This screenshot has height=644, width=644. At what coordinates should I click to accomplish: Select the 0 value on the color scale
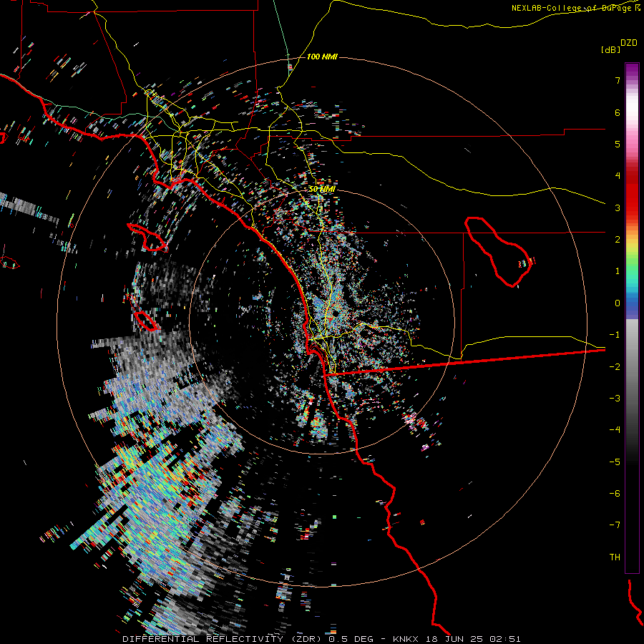pos(618,303)
